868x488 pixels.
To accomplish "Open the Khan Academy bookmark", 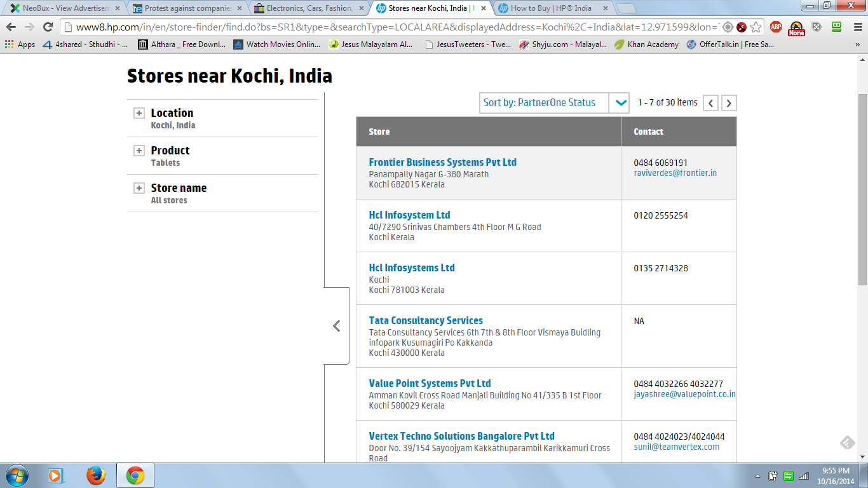I will [646, 44].
